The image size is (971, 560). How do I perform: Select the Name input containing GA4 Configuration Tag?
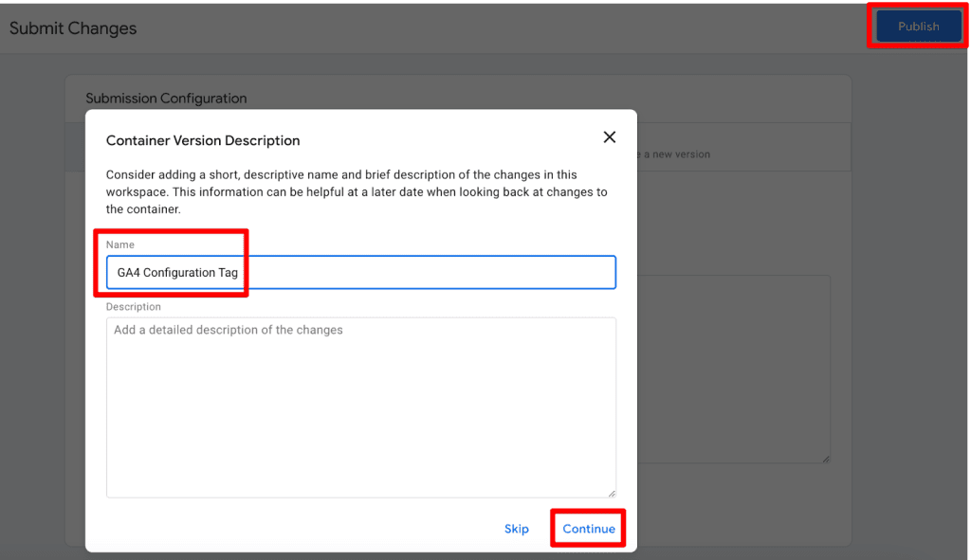[360, 272]
